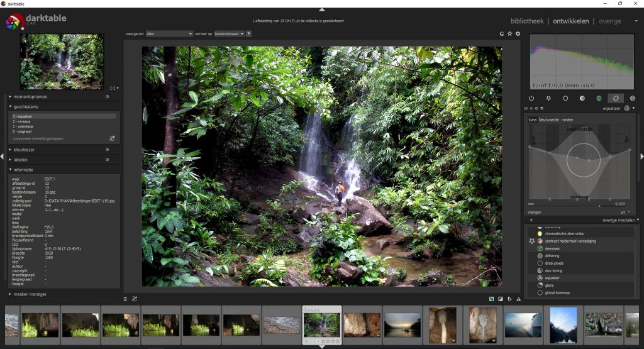Click the dithering module icon
The image size is (644, 349).
point(540,256)
